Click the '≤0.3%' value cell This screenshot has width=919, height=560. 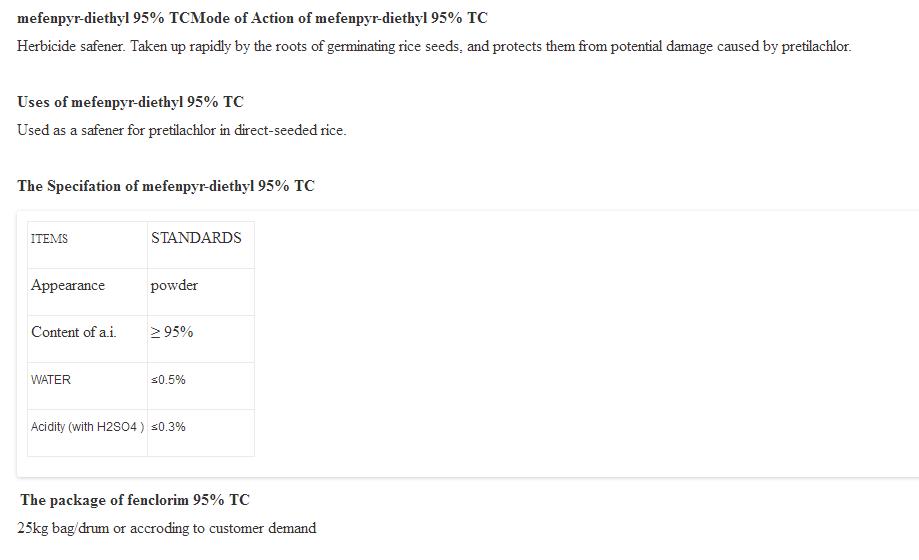click(x=168, y=427)
